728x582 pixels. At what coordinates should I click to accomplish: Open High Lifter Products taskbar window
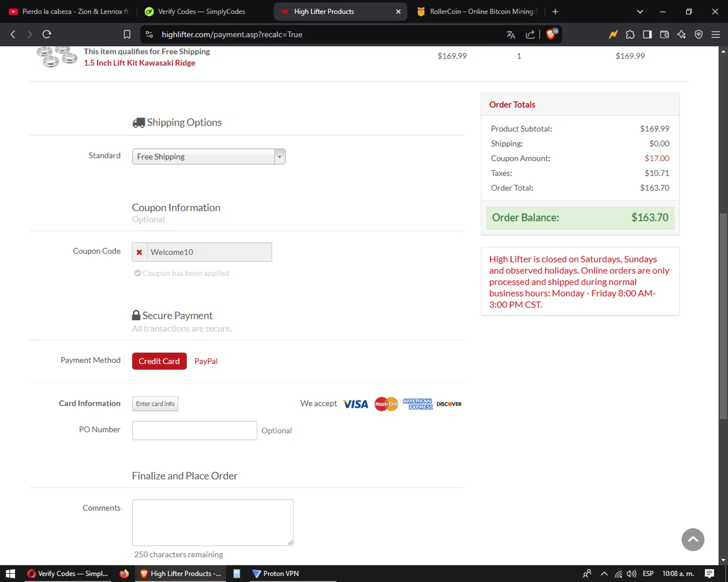pos(181,574)
